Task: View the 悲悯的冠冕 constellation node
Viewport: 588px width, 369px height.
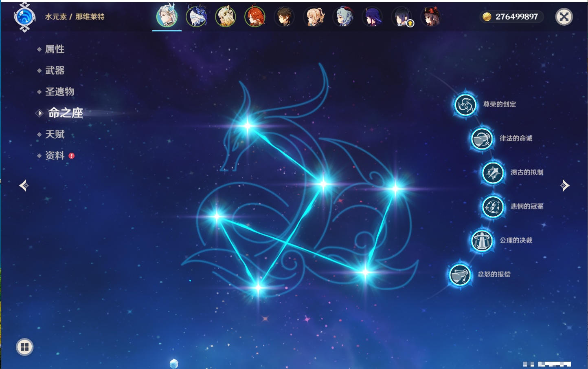Action: tap(493, 207)
